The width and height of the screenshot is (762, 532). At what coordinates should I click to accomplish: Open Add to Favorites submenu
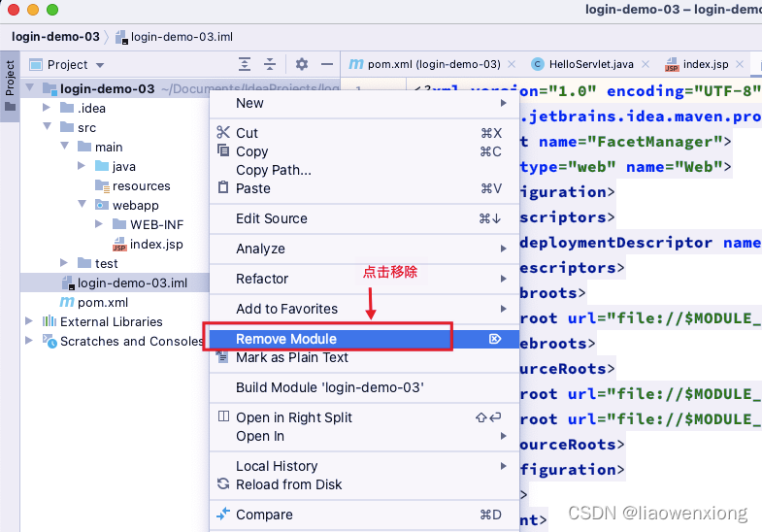coord(364,309)
